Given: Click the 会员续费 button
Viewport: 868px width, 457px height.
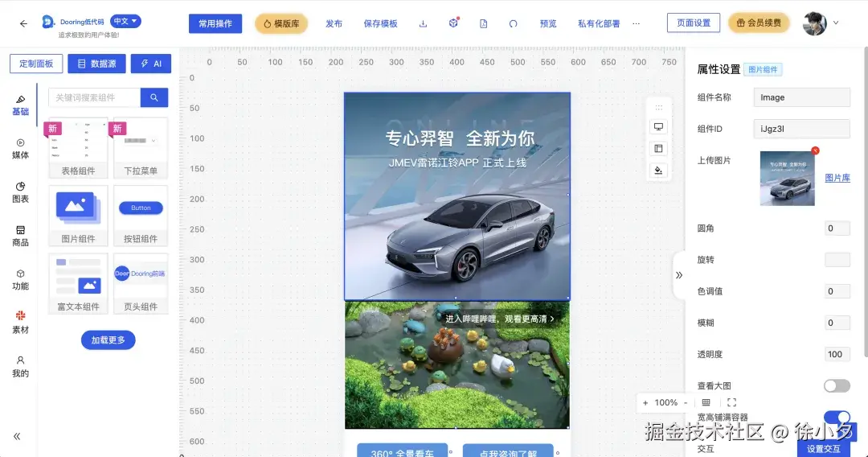Looking at the screenshot, I should pyautogui.click(x=759, y=23).
